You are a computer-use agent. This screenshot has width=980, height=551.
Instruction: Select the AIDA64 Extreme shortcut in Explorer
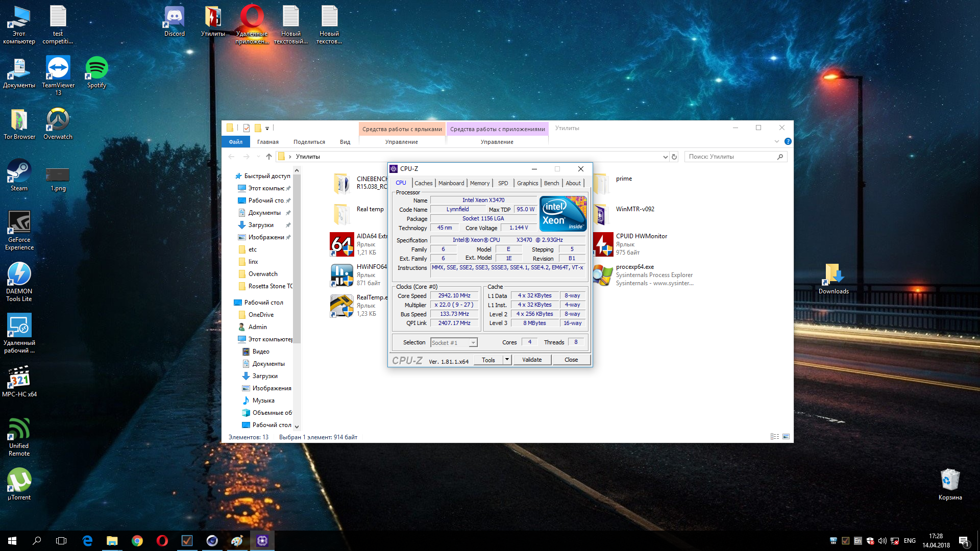(342, 244)
